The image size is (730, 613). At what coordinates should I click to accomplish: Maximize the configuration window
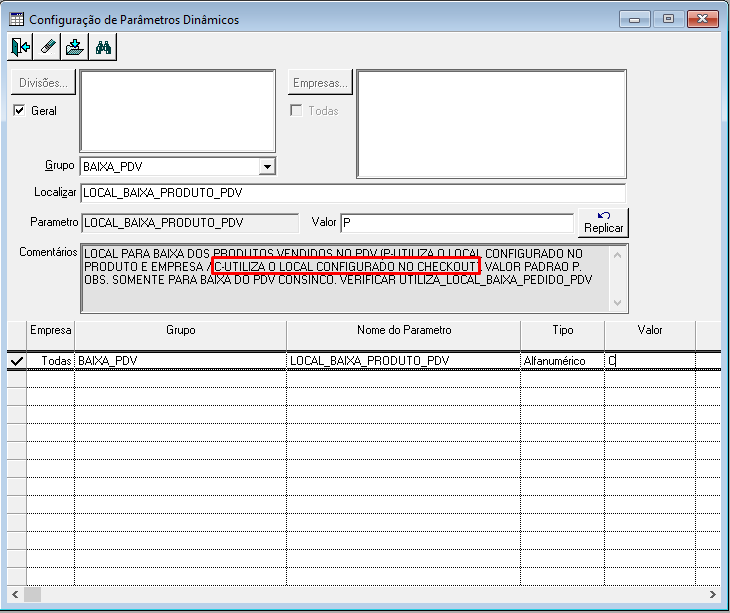(x=669, y=19)
